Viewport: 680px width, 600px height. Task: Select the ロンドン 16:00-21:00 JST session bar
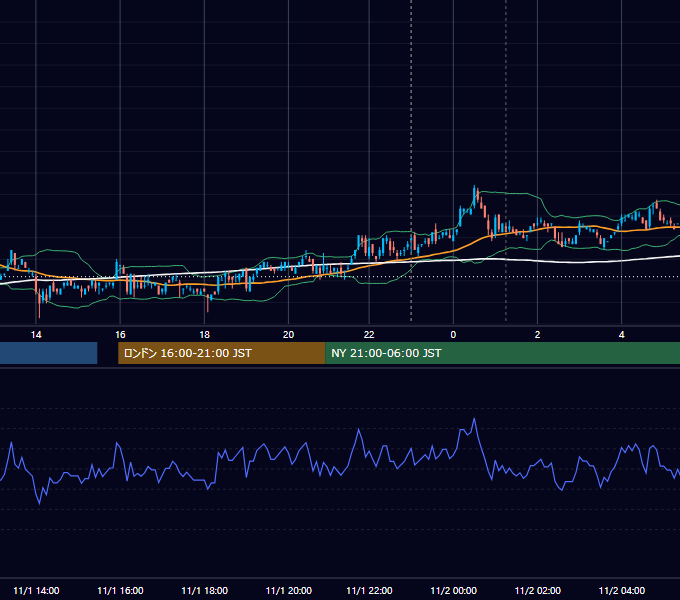(221, 353)
